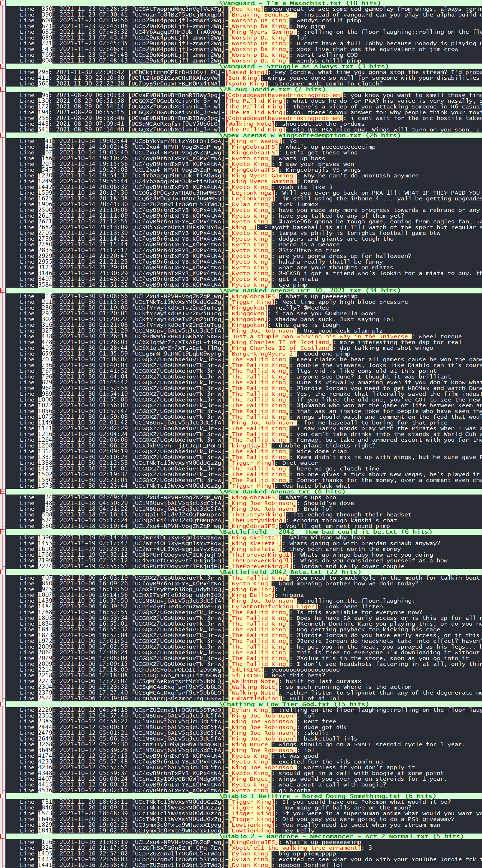
Task: Collapse 'Apex Ranked Arenas Oct 30, 2021.txt' fold
Action: click(3, 291)
